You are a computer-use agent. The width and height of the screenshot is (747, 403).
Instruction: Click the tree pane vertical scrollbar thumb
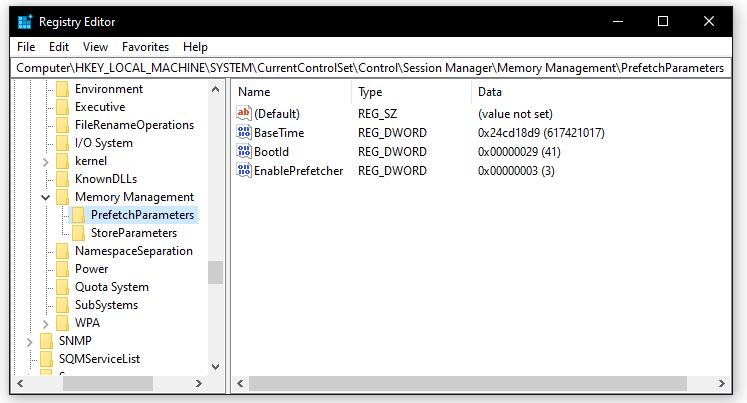[x=215, y=272]
